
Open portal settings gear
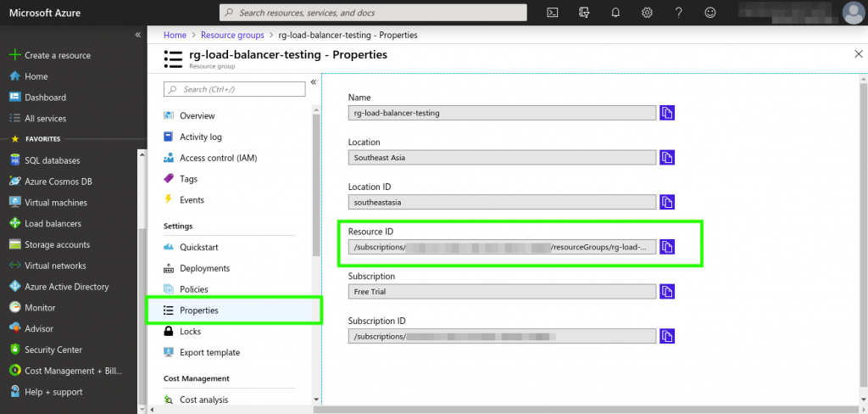coord(647,13)
